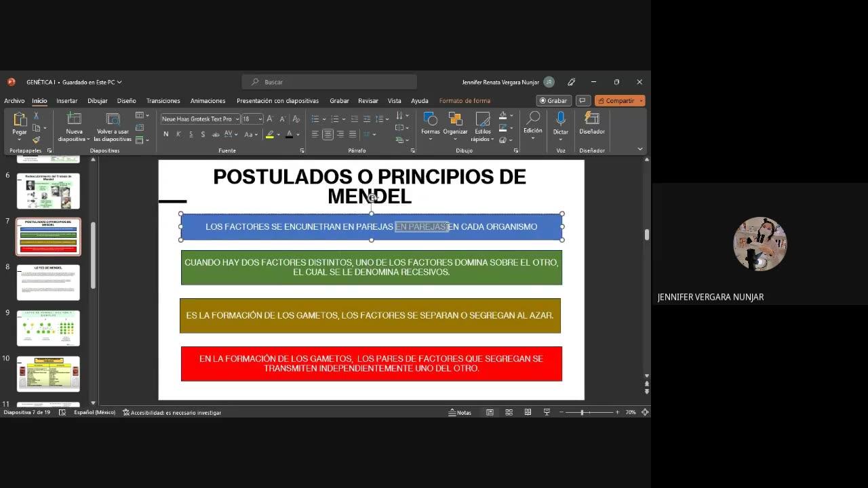Screen dimensions: 868x488
Task: Click fit slide to window icon
Action: pyautogui.click(x=645, y=412)
